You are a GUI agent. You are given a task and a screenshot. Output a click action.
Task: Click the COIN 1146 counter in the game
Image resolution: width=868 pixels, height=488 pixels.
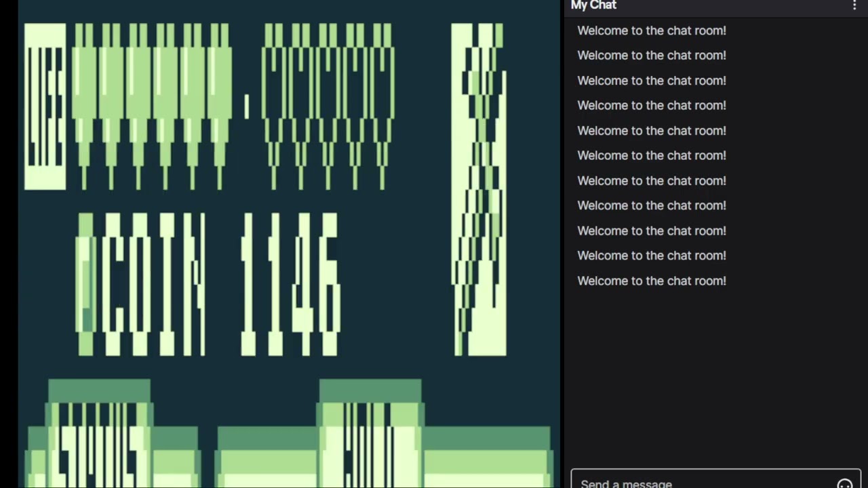[208, 284]
